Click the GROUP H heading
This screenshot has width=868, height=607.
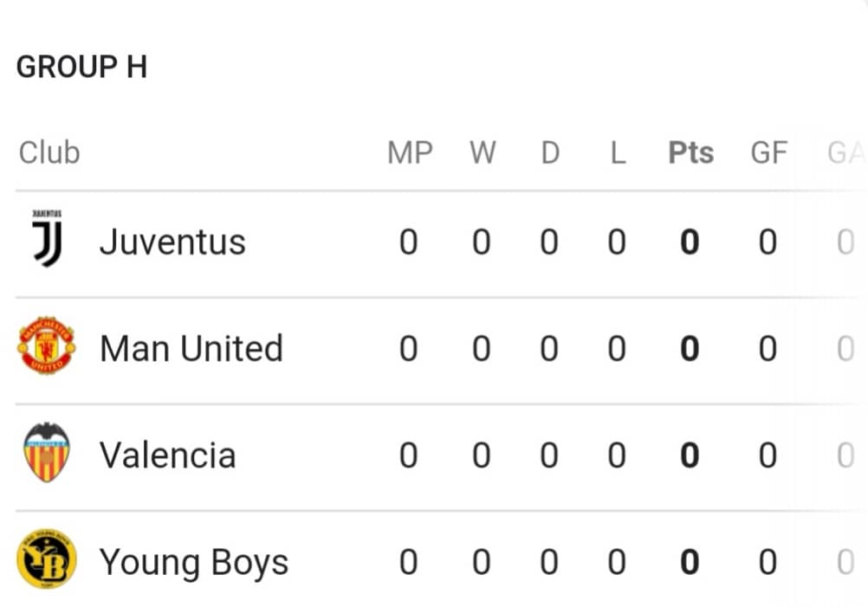pos(82,67)
